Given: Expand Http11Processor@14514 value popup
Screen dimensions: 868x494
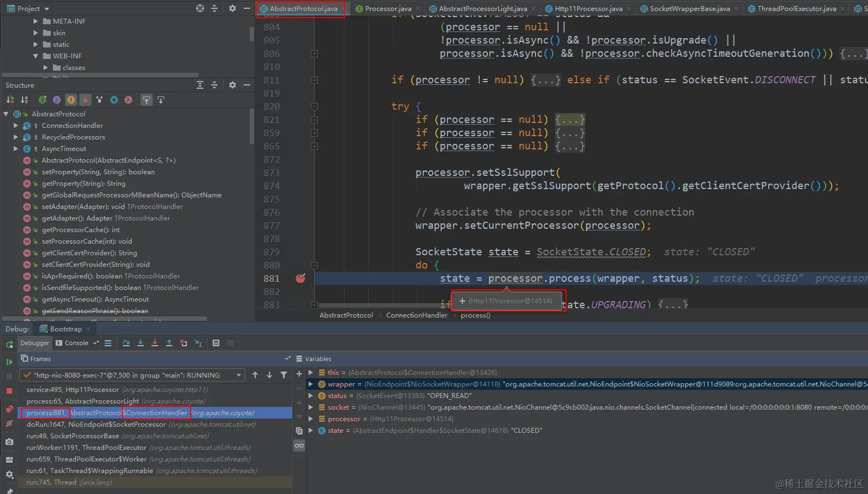Looking at the screenshot, I should (x=462, y=301).
